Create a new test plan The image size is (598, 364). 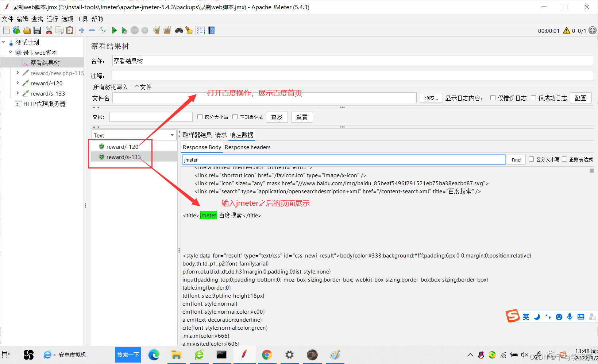click(6, 31)
